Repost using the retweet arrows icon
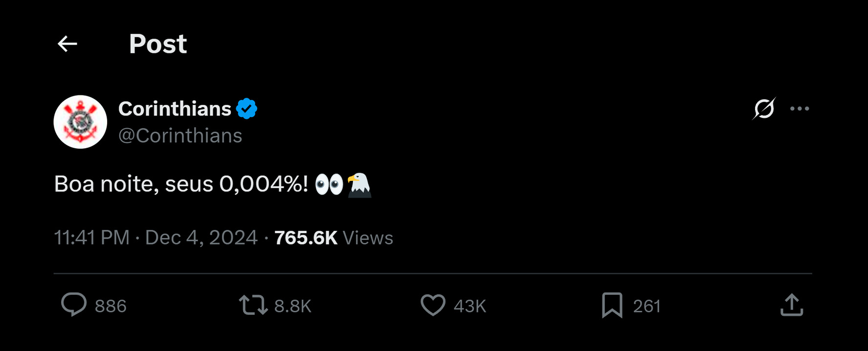 point(253,305)
